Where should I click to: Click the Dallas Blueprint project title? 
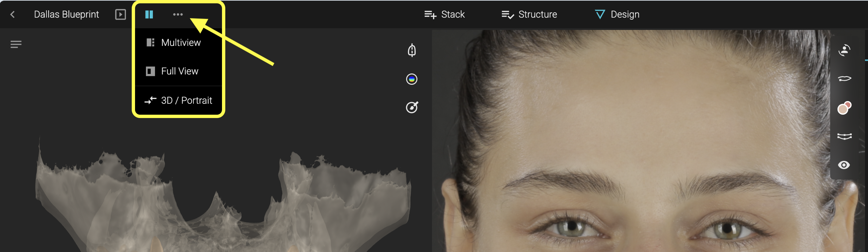[66, 15]
